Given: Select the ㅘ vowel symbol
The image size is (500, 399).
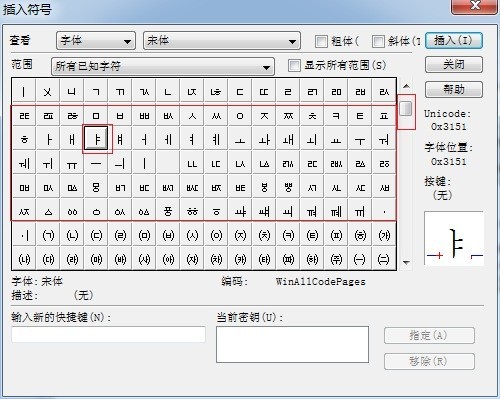Looking at the screenshot, I should pos(264,140).
